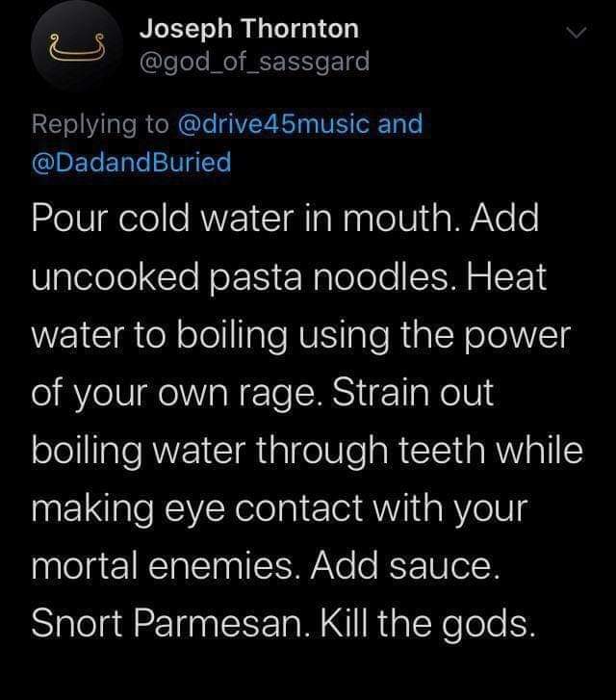Image resolution: width=616 pixels, height=700 pixels.
Task: Expand the tweet options chevron
Action: 576,35
